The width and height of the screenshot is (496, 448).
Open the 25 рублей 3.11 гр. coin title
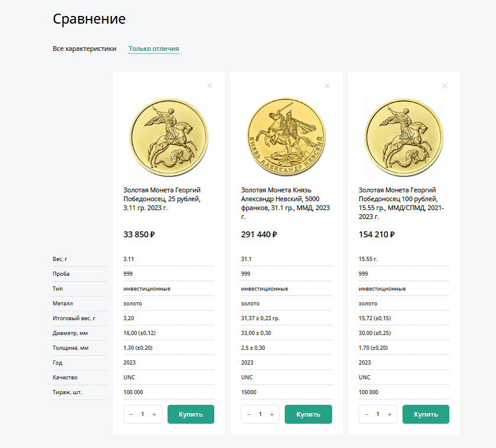162,199
